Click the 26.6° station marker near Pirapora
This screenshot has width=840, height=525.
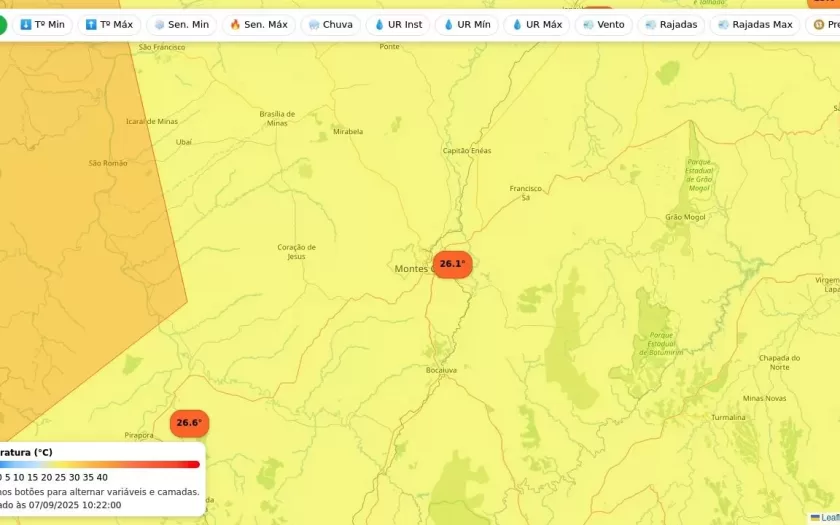click(189, 423)
